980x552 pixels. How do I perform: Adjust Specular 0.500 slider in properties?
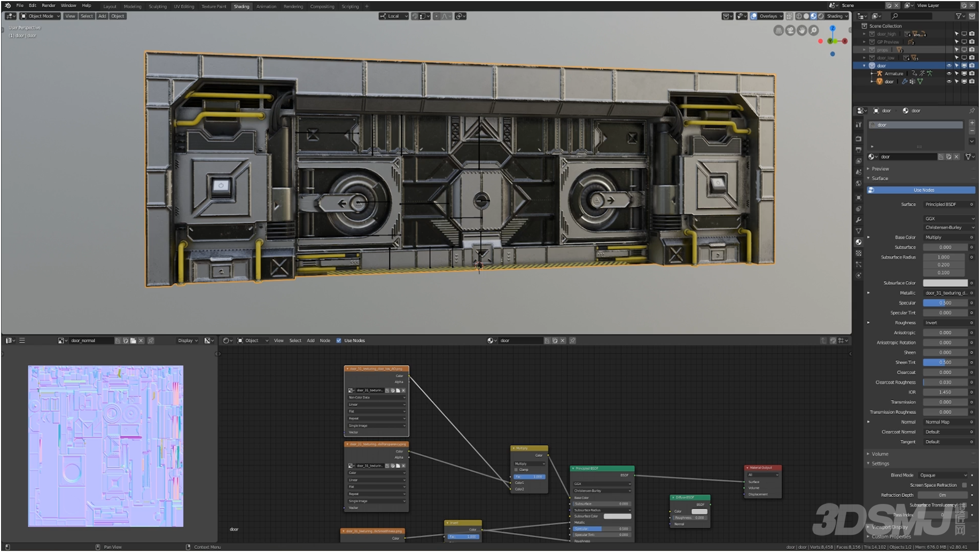point(945,303)
